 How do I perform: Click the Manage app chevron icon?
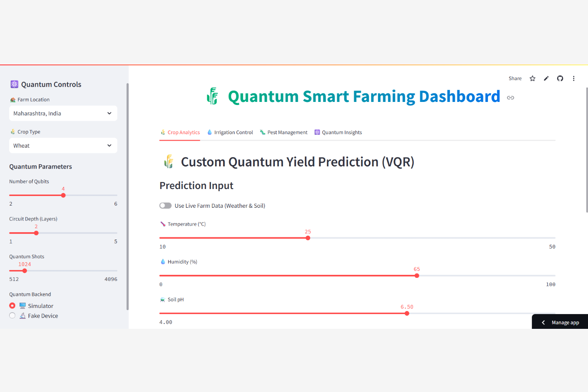pos(543,323)
